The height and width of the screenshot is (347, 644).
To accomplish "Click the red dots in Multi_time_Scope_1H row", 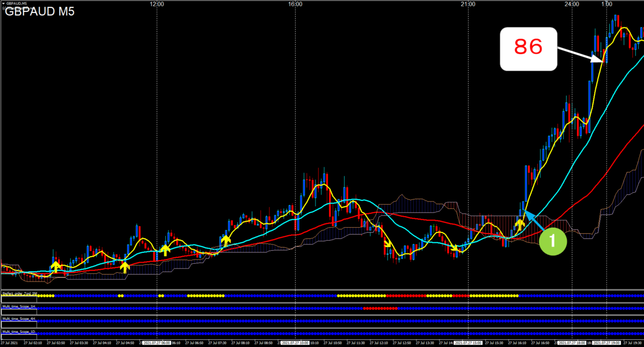I will [x=380, y=308].
